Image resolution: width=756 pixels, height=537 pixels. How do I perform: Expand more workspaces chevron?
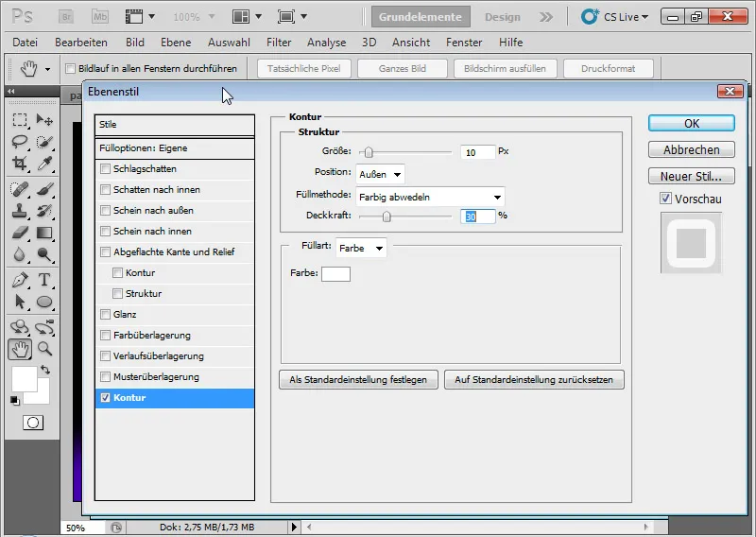(x=546, y=17)
